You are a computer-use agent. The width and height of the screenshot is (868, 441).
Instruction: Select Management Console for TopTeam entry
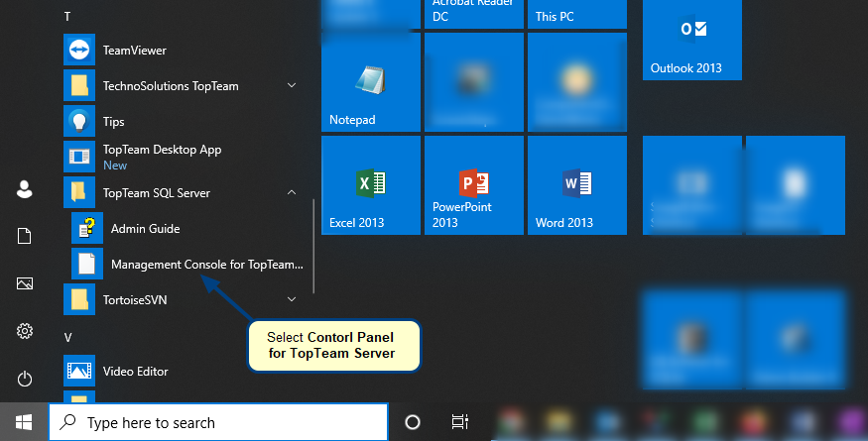[207, 265]
